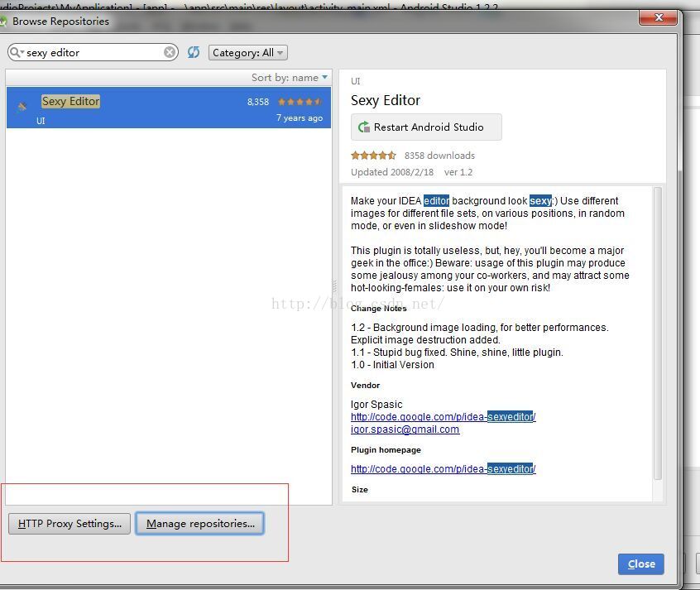Select the Sexy Editor plugin row
700x590 pixels.
pos(169,108)
